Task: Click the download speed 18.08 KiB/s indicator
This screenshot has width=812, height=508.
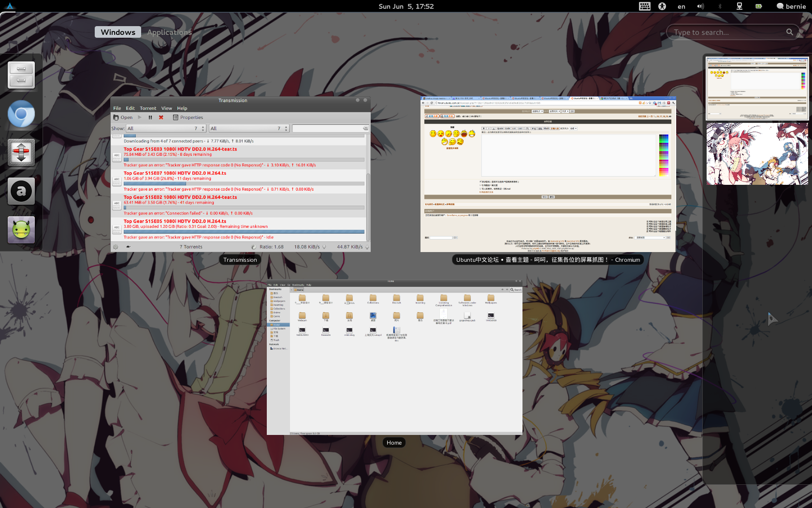Action: pos(310,247)
